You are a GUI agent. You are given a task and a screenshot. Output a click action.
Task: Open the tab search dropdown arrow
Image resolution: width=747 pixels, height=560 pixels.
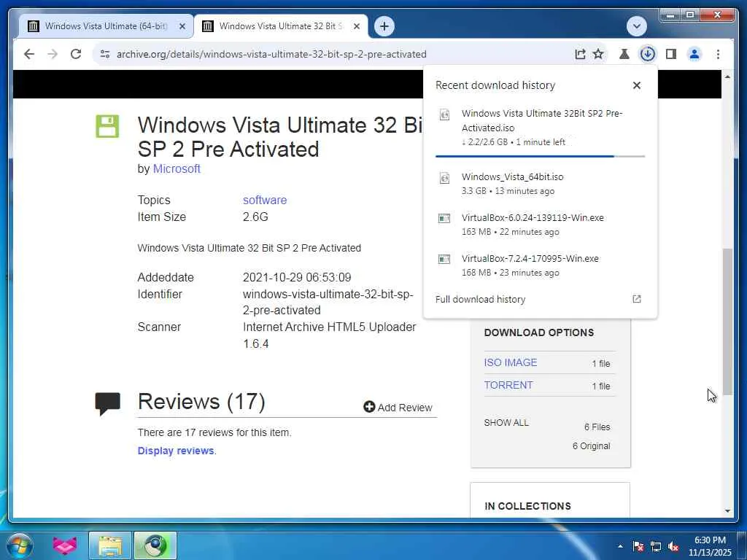tap(636, 26)
